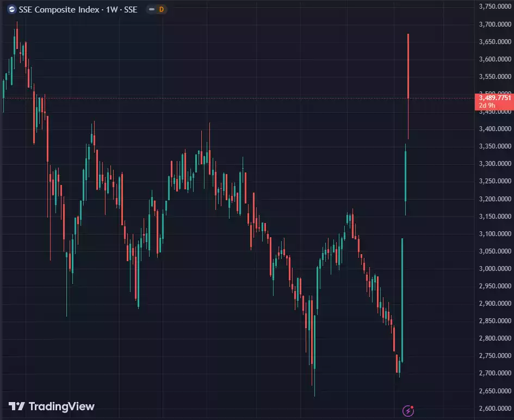Open the price scale context options
The height and width of the screenshot is (420, 514).
click(x=492, y=218)
